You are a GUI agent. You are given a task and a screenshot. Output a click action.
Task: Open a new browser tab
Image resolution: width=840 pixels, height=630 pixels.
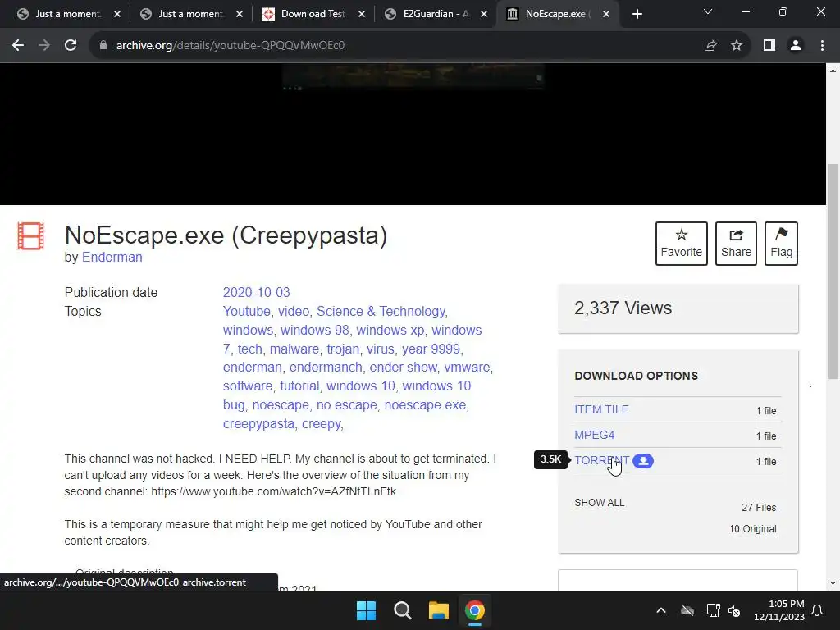click(637, 14)
